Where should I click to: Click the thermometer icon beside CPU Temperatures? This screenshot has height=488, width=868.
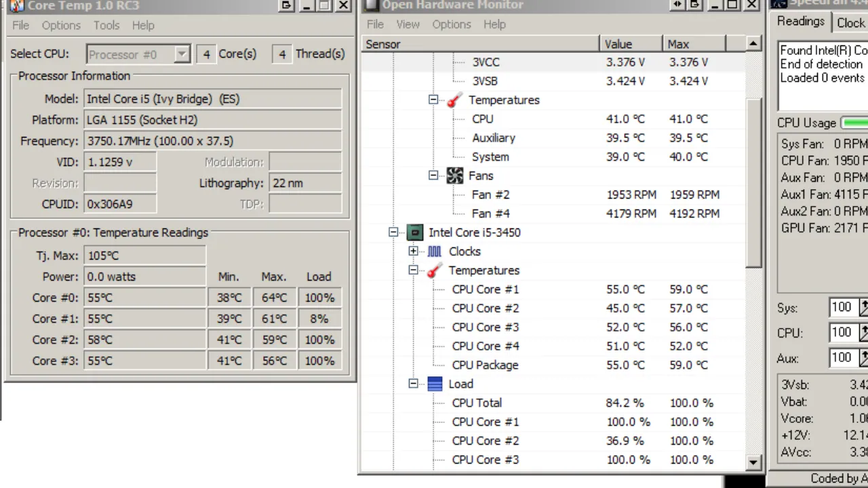pos(434,270)
